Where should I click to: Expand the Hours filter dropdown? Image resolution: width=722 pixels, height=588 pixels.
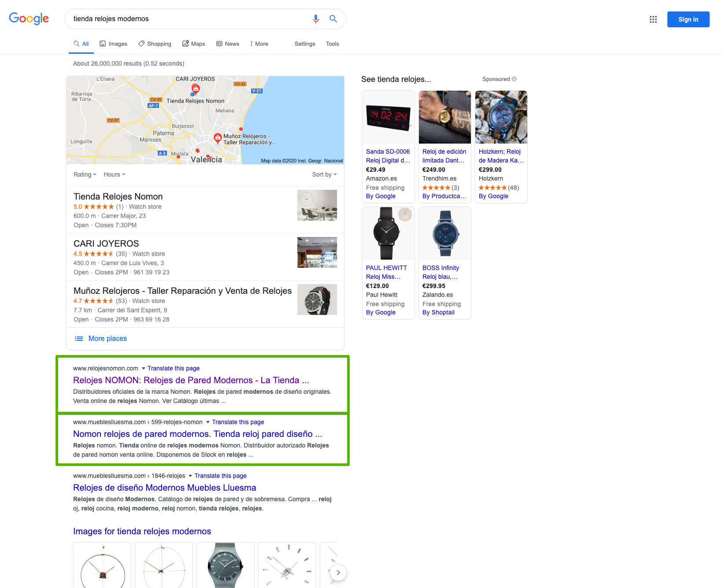(115, 175)
